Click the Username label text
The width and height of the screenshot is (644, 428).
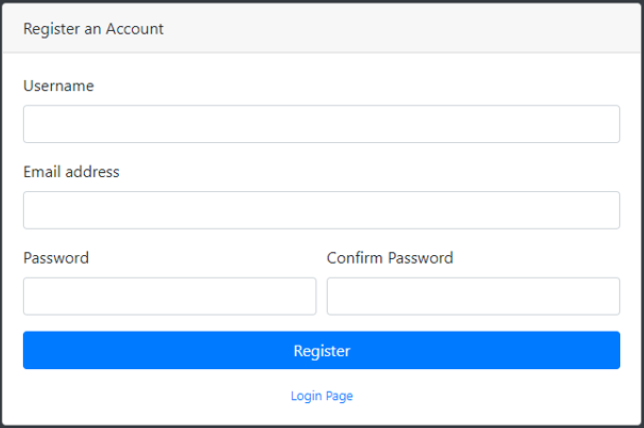58,86
